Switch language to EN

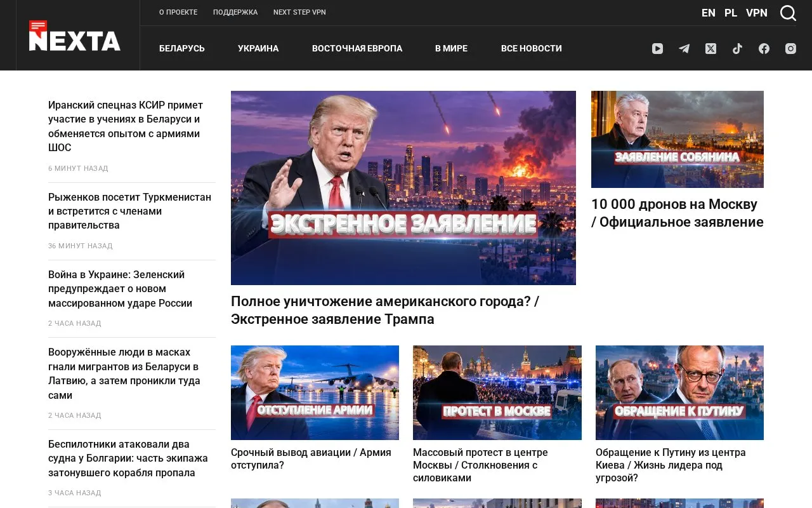(x=709, y=13)
